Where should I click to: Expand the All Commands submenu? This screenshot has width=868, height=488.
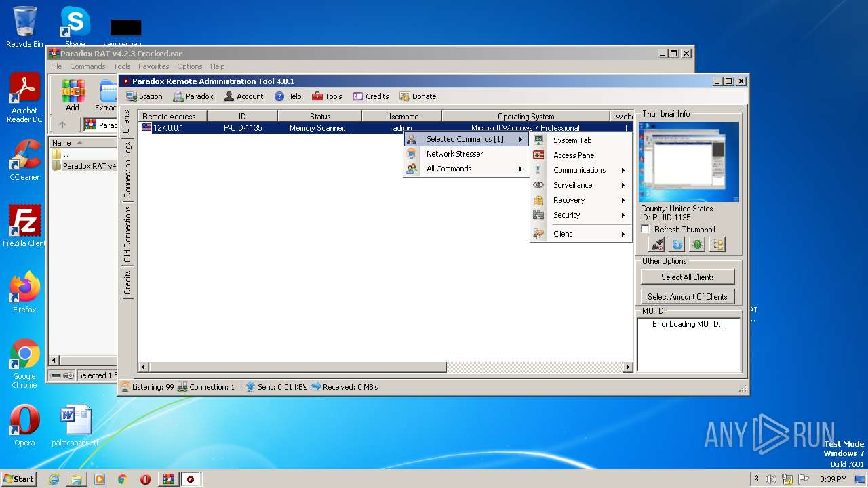466,169
